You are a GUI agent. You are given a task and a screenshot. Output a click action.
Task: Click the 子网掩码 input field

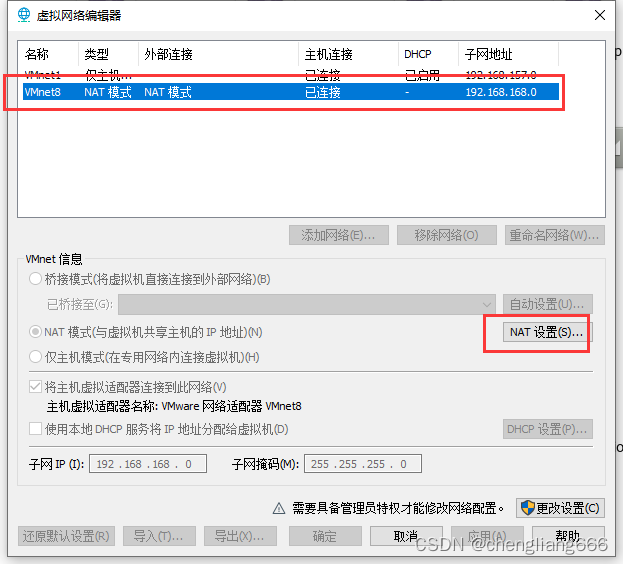pos(363,464)
